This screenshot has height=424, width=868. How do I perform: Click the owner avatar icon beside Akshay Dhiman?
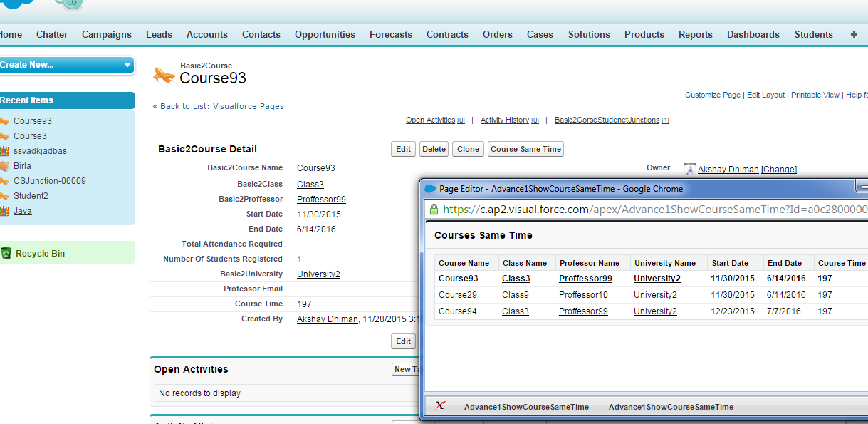(689, 169)
